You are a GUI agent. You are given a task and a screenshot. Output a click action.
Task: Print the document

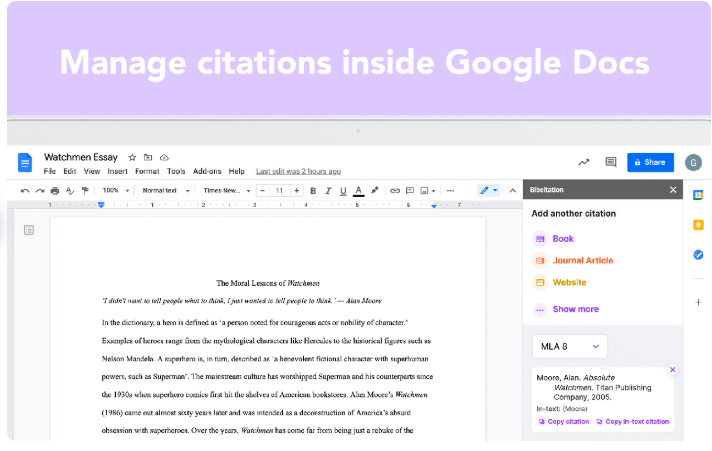click(x=55, y=191)
